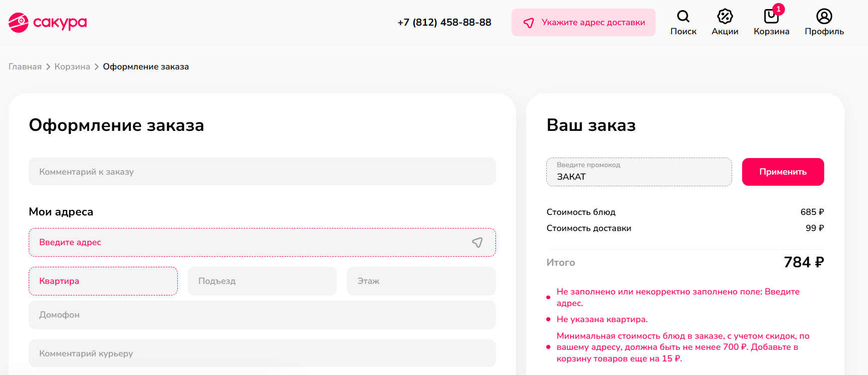
Task: Focus the Комментарий к заказу field
Action: (x=262, y=172)
